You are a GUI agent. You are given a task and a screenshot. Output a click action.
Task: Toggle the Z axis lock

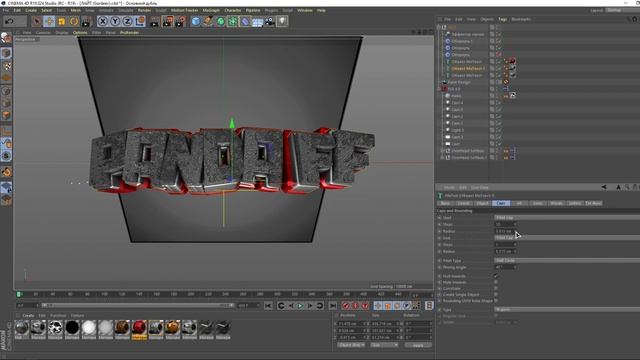pyautogui.click(x=127, y=21)
